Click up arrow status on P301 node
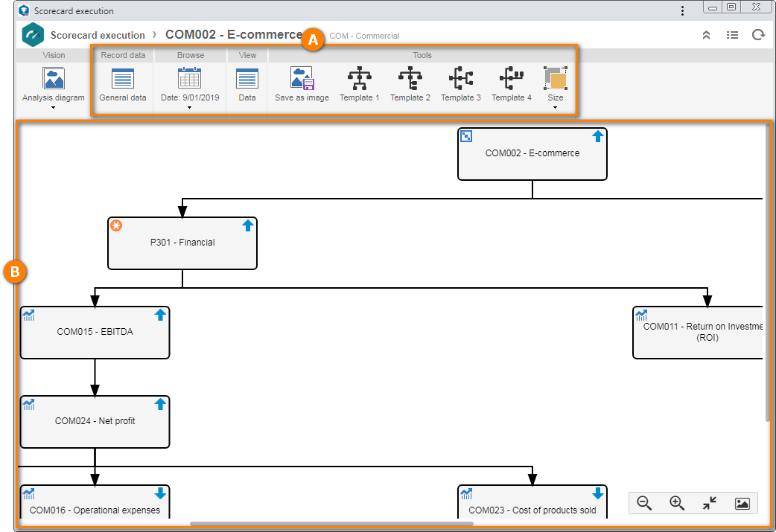The image size is (776, 532). click(x=248, y=225)
